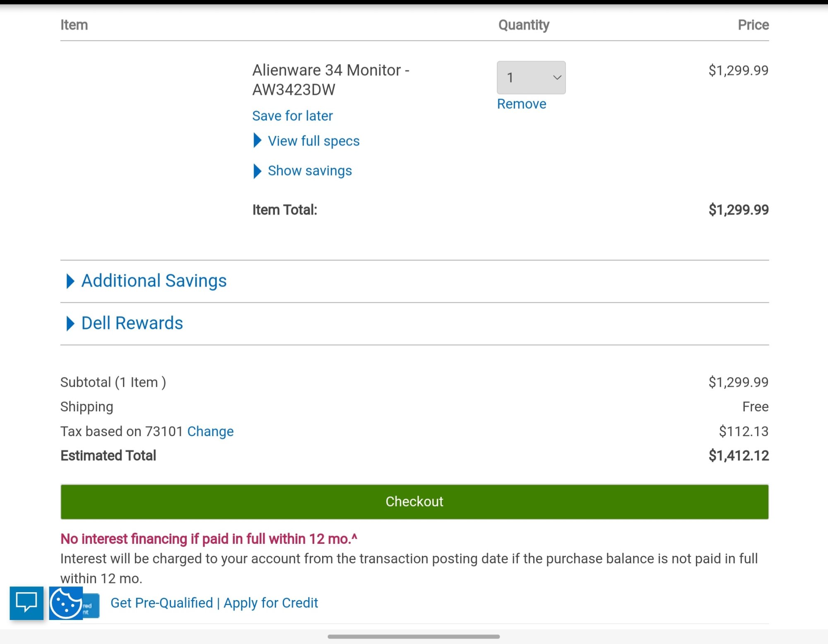Open the quantity dropdown showing 1
The image size is (828, 644).
tap(531, 77)
